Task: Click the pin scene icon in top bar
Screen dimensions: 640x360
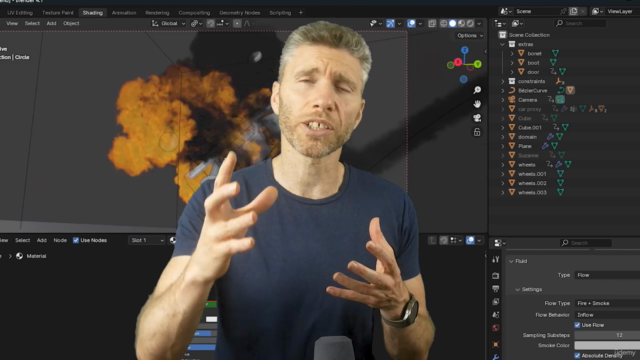Action: 563,11
